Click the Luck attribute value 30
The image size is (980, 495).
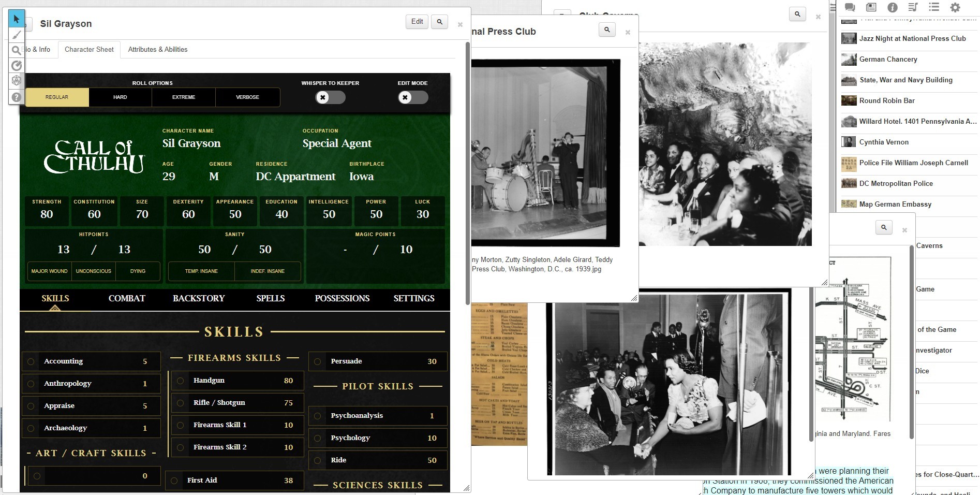(x=423, y=214)
